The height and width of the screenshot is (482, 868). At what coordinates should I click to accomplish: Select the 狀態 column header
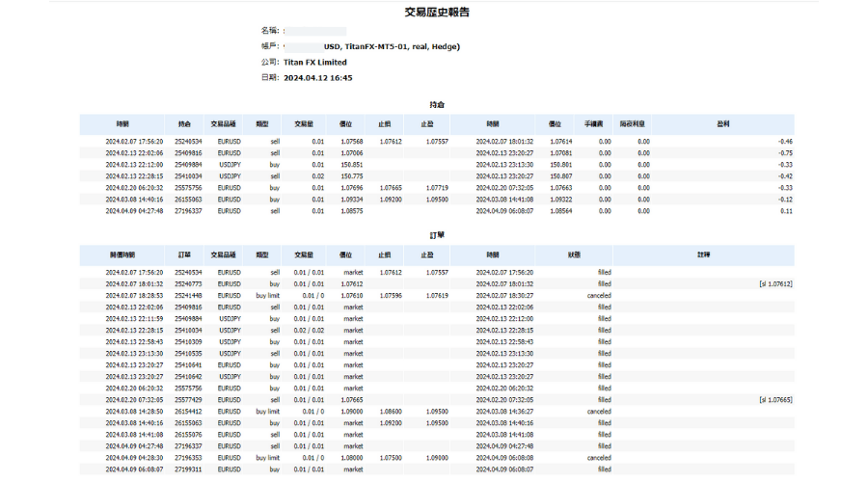click(574, 255)
